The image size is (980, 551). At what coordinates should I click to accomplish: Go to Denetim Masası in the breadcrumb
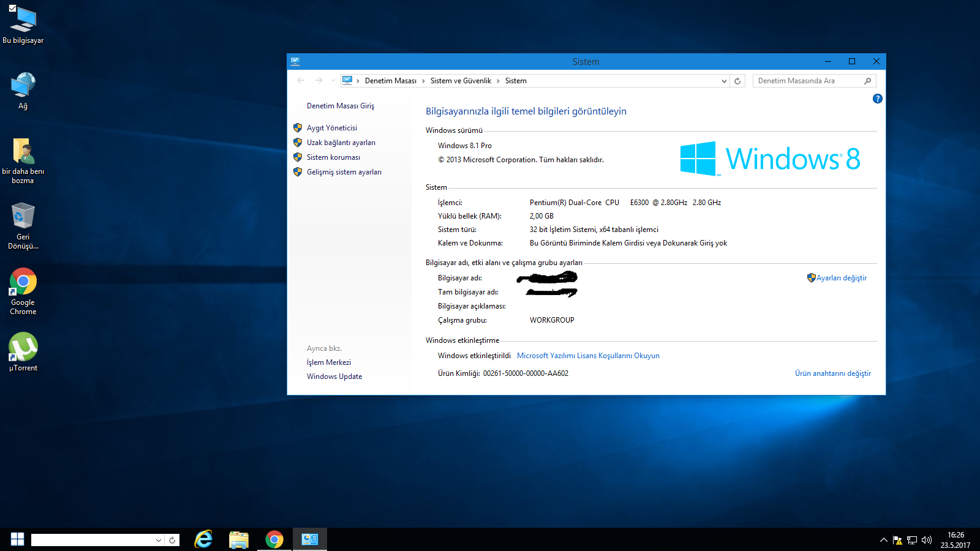[x=391, y=81]
